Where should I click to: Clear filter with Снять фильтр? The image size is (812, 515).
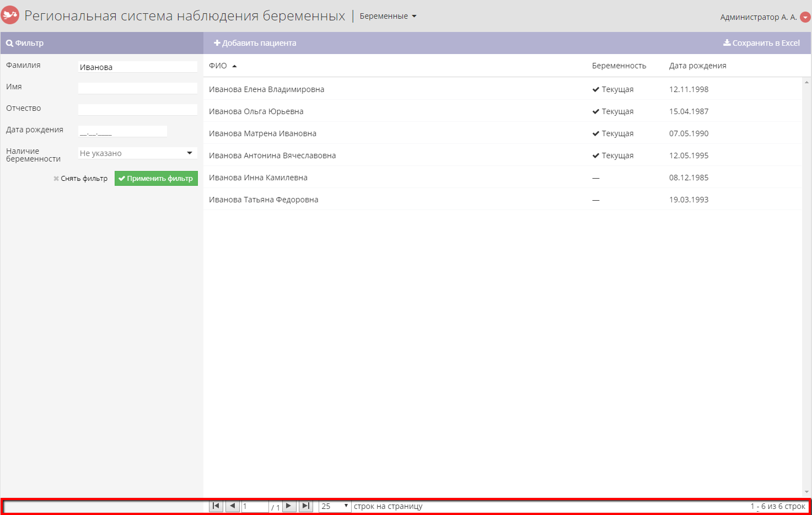tap(80, 179)
